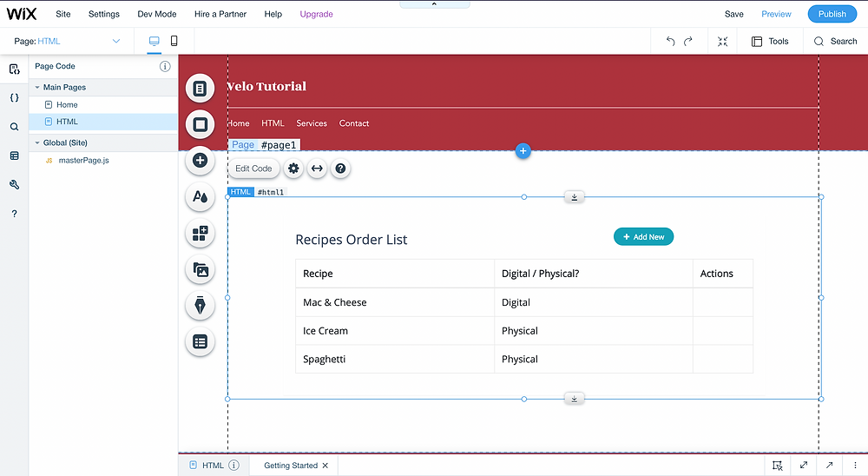Open the Databases sidebar icon
The height and width of the screenshot is (476, 868).
(15, 155)
